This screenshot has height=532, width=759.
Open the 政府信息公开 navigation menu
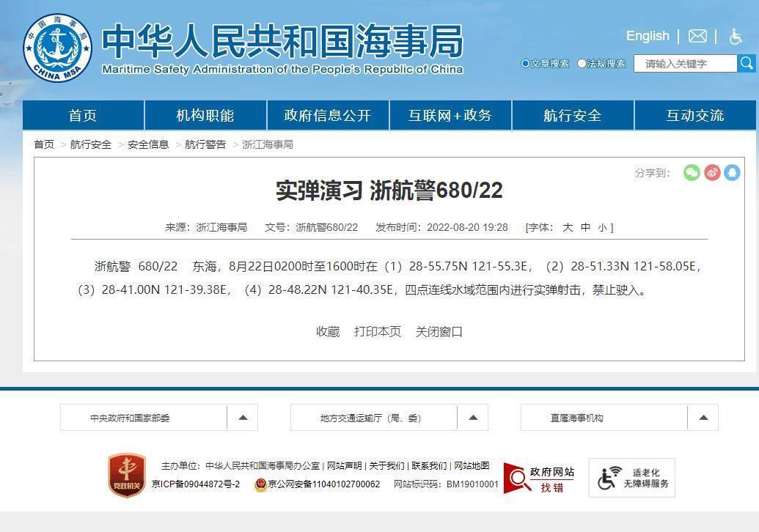point(327,115)
